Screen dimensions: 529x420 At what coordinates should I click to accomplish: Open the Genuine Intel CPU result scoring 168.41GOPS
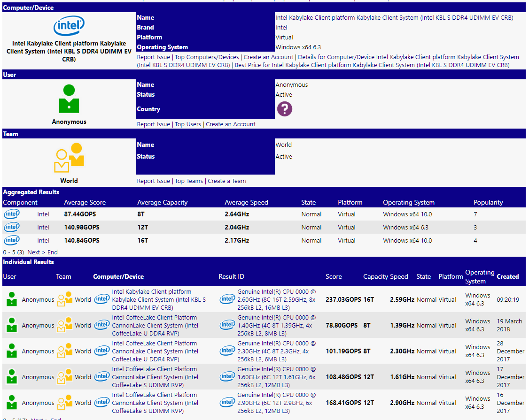tap(268, 403)
